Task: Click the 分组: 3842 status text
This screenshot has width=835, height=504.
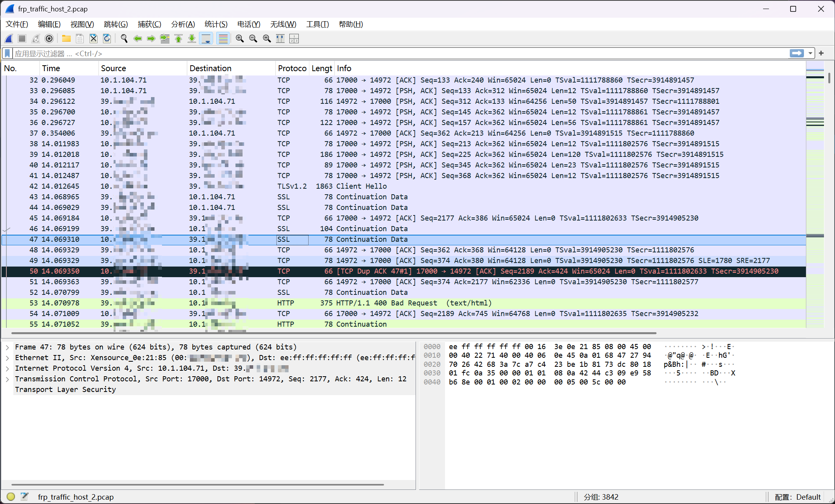Action: pos(601,497)
